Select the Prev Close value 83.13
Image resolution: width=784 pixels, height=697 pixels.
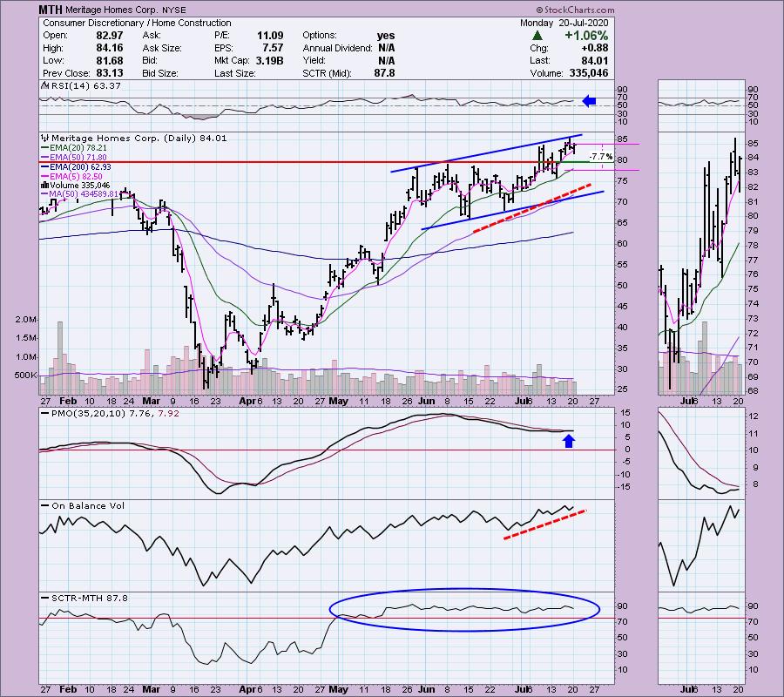[110, 73]
